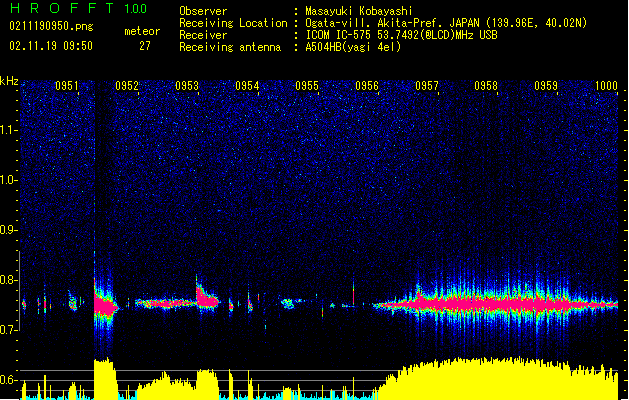Click the 0951 time marker
629x400 pixels.
pos(67,86)
